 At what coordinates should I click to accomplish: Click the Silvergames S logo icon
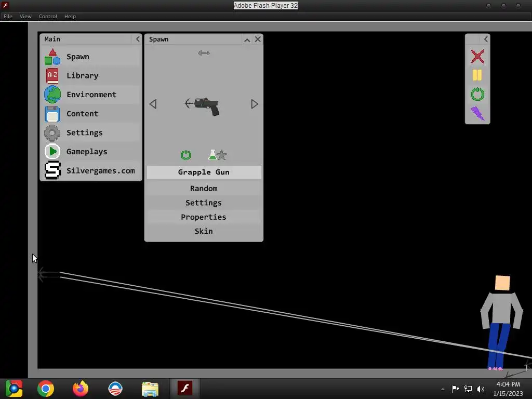[52, 170]
